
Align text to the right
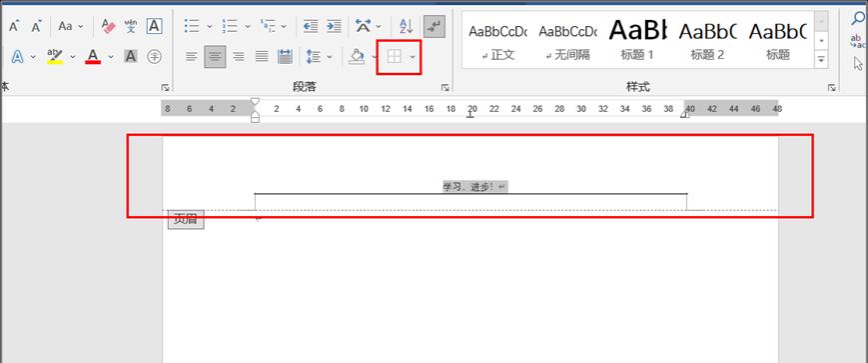(239, 56)
